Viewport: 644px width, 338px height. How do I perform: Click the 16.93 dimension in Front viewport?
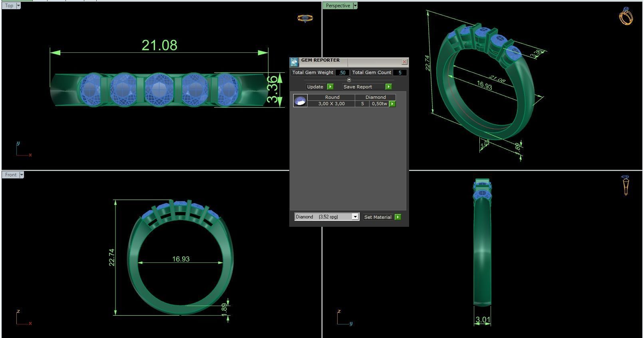coord(181,259)
